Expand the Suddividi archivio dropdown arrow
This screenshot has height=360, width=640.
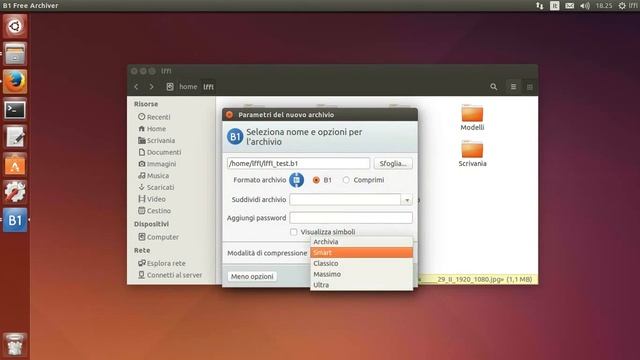point(407,200)
